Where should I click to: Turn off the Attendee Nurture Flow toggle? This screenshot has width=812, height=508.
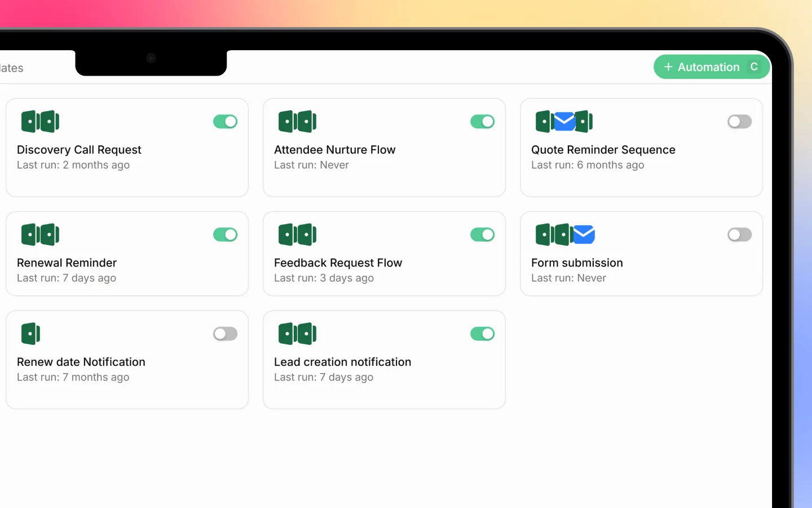(483, 121)
